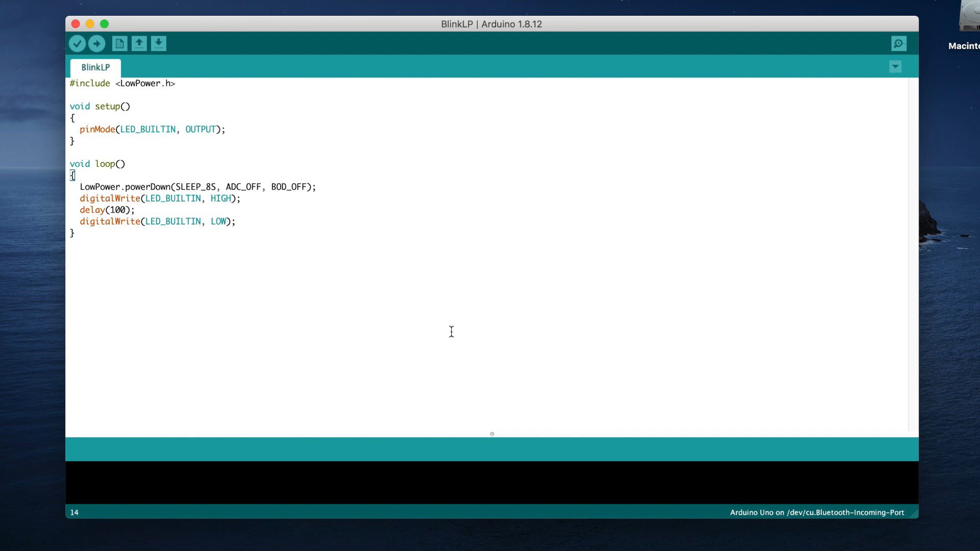Click the console divider handle dot

(492, 434)
